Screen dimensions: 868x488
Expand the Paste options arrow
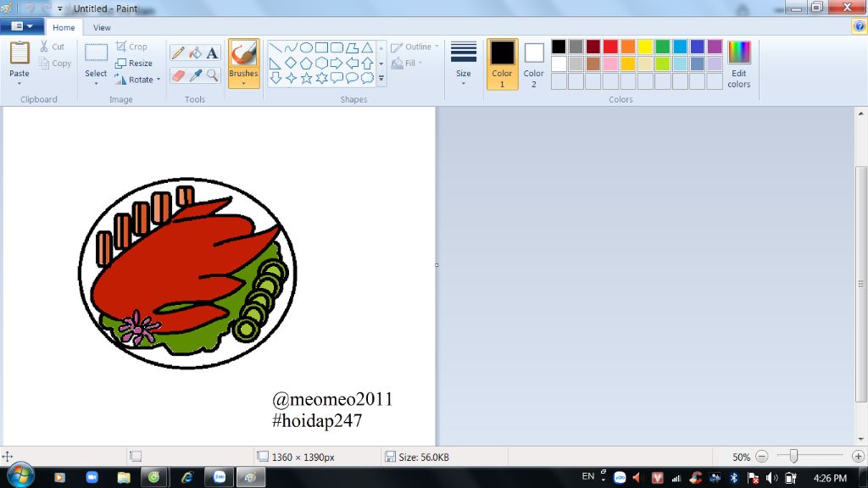(x=19, y=83)
